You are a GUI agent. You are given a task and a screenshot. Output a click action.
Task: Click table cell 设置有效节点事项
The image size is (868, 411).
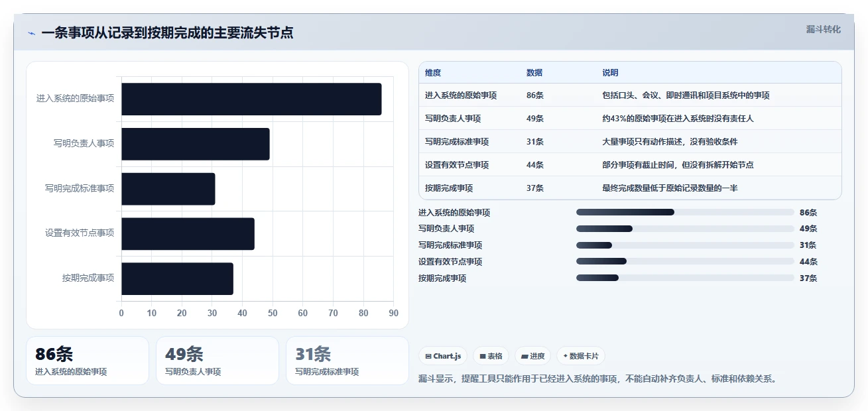[457, 165]
